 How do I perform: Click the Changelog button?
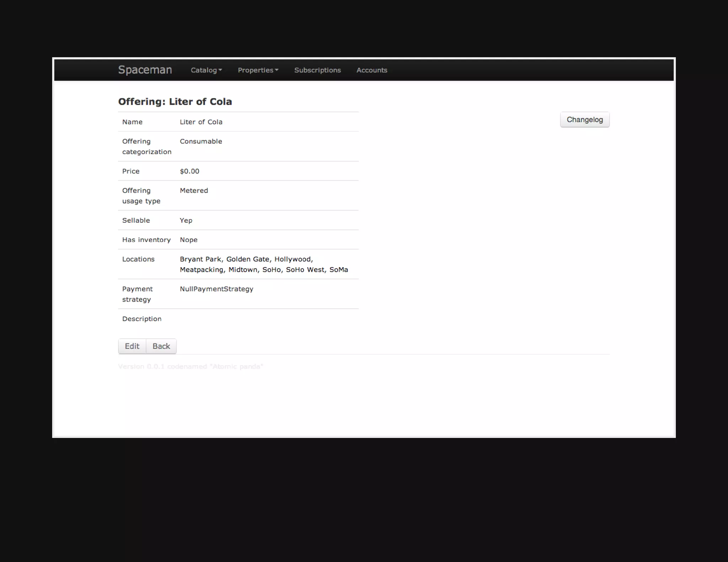[584, 120]
